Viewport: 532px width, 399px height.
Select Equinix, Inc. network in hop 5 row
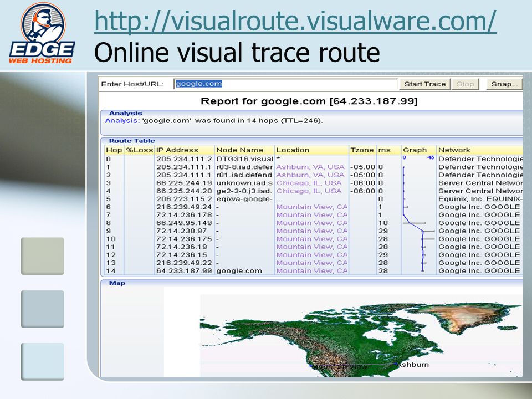pos(480,199)
